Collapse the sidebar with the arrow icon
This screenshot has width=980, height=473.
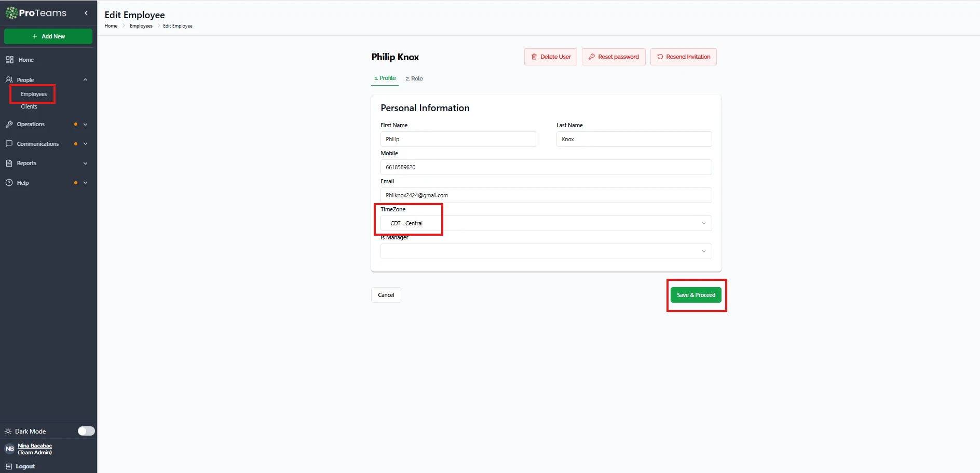[x=86, y=13]
